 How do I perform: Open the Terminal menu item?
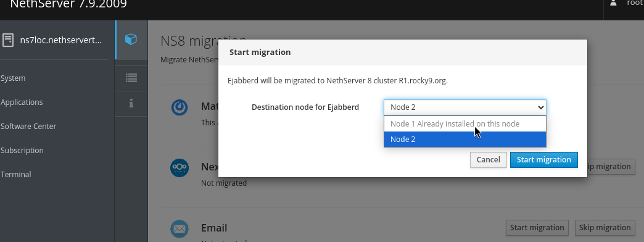click(x=15, y=174)
